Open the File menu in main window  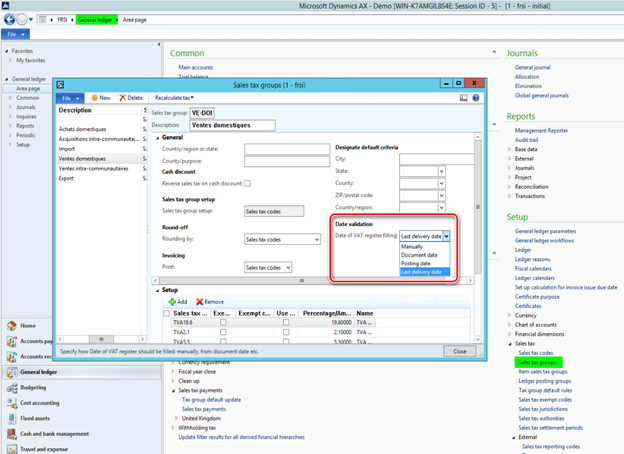(x=16, y=34)
